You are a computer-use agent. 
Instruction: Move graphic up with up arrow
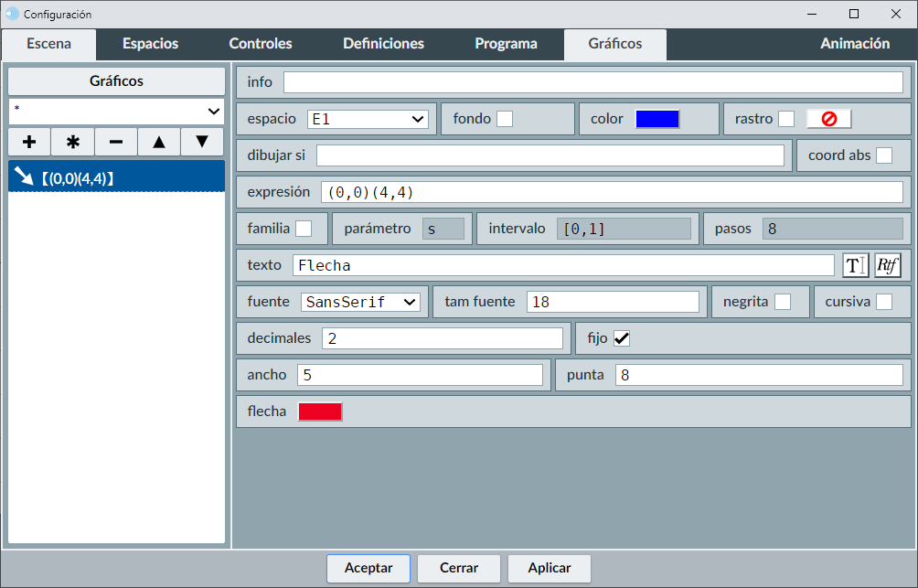(159, 142)
